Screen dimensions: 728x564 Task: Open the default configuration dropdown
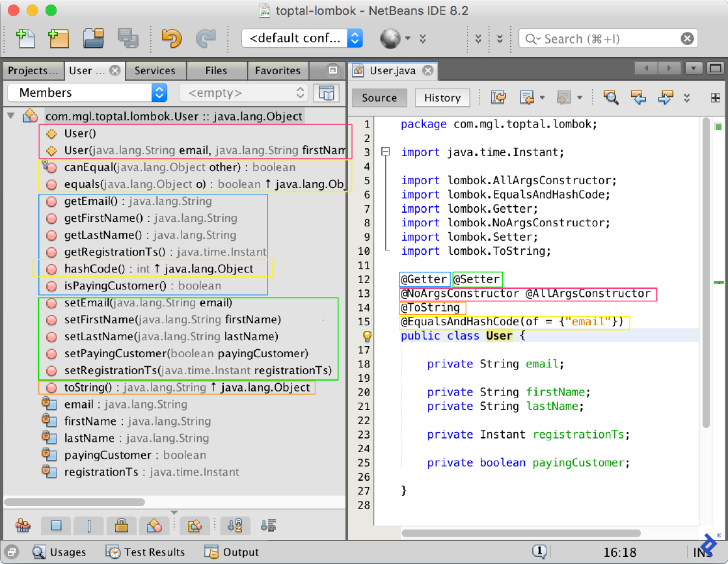(x=355, y=38)
